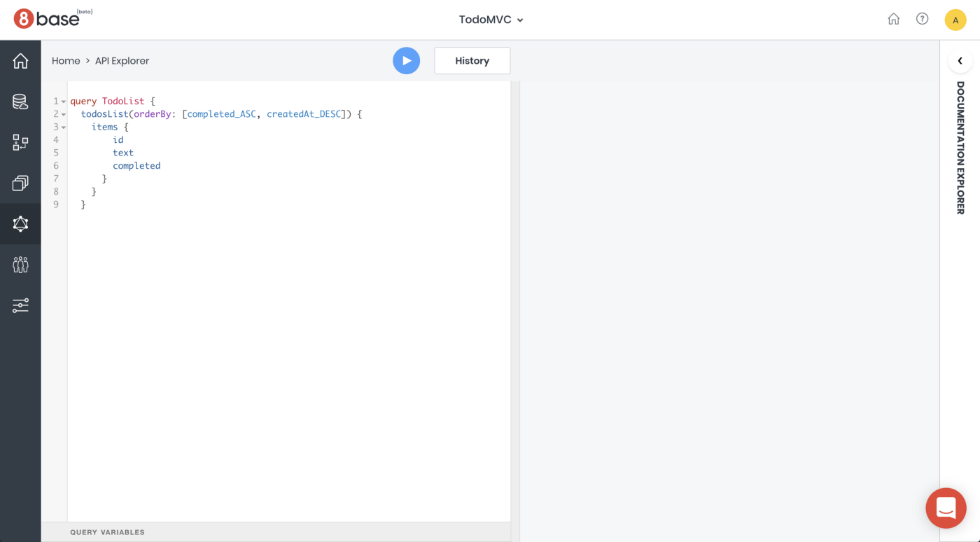Click the orange avatar circle
The width and height of the screenshot is (980, 542).
[955, 20]
